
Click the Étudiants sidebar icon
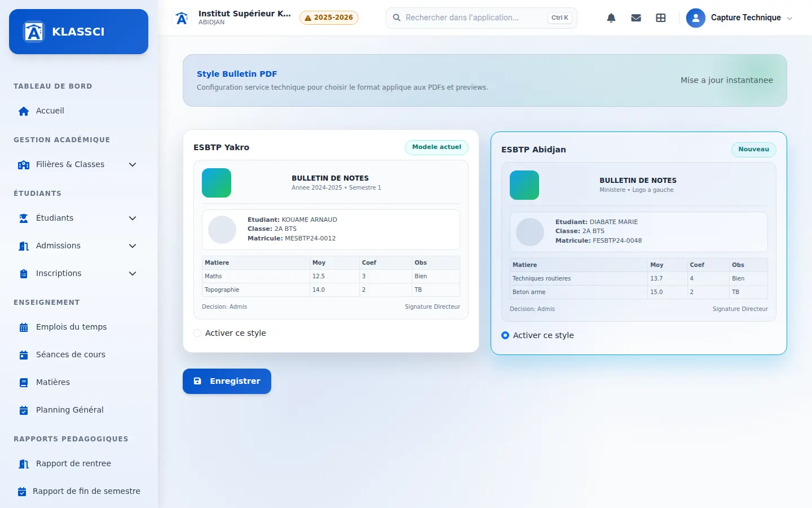24,218
